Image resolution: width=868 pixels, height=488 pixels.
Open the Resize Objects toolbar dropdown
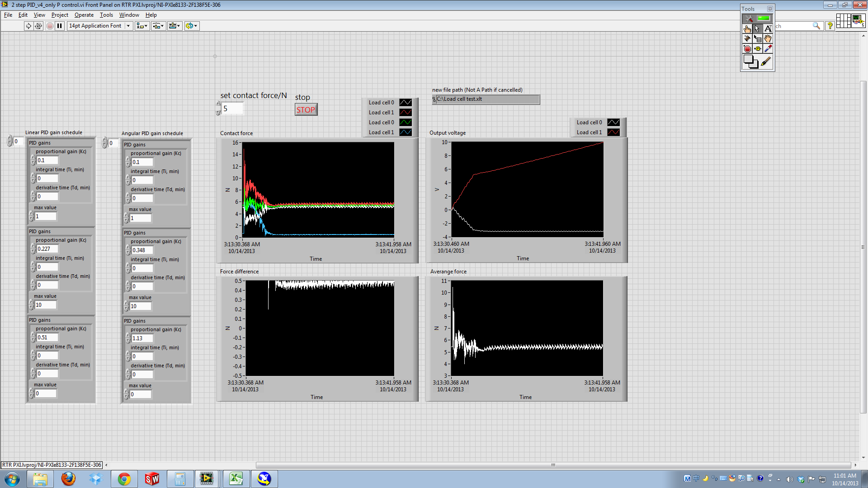click(175, 26)
